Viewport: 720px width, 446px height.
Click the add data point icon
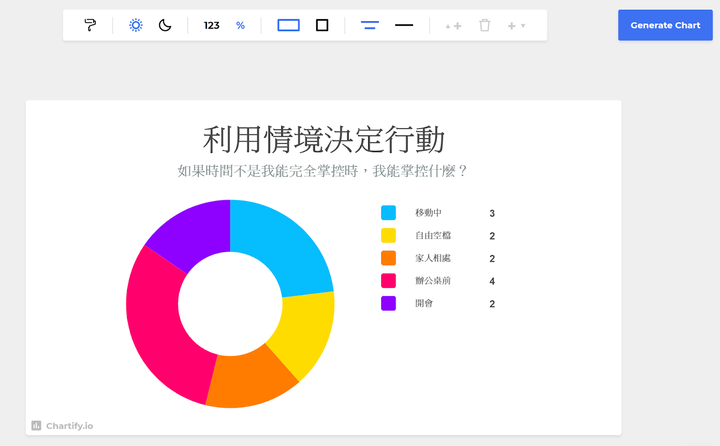453,26
